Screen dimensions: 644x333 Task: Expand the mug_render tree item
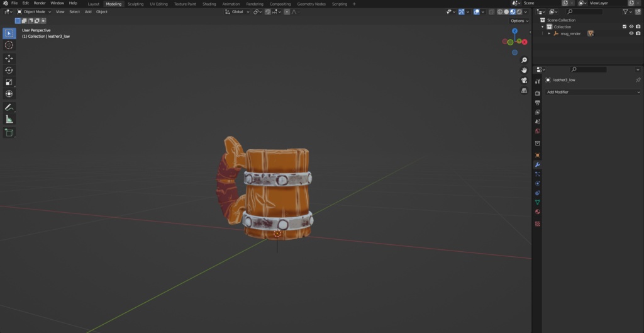(x=549, y=33)
